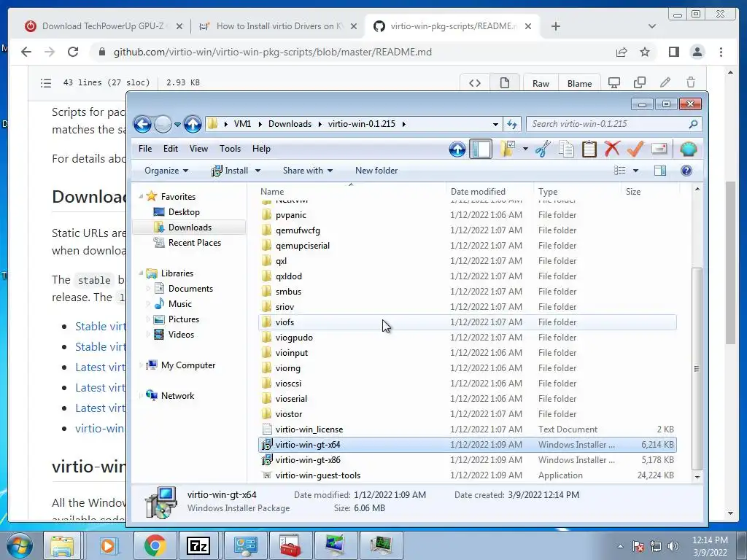This screenshot has width=747, height=560.
Task: Open the File menu
Action: [145, 149]
